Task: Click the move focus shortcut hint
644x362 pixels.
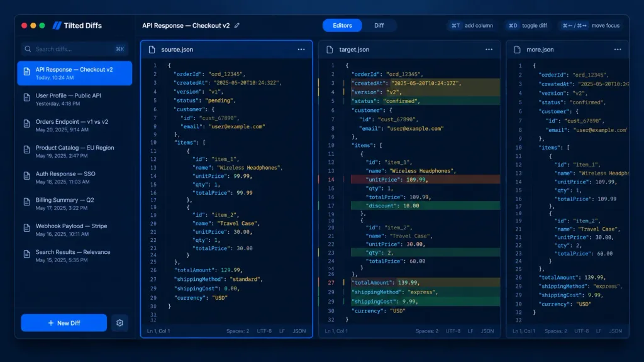Action: click(591, 25)
